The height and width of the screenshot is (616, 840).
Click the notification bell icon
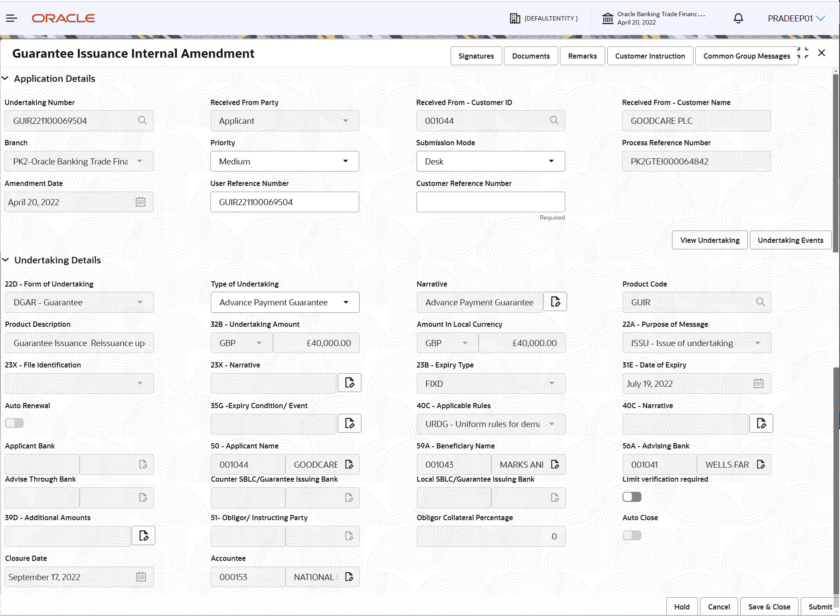tap(738, 18)
